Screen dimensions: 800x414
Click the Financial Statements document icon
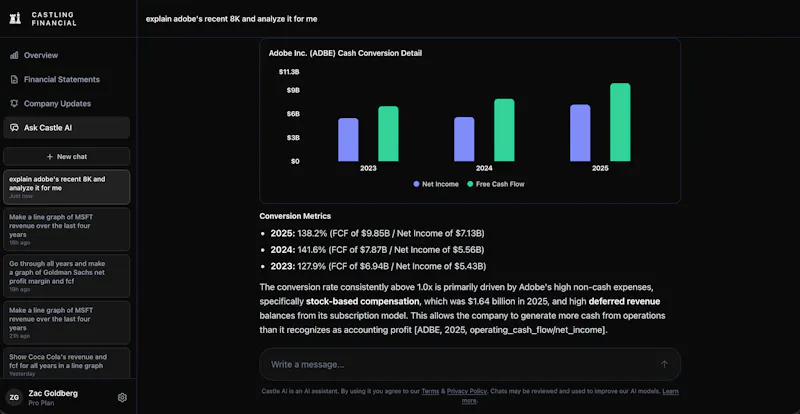[14, 79]
